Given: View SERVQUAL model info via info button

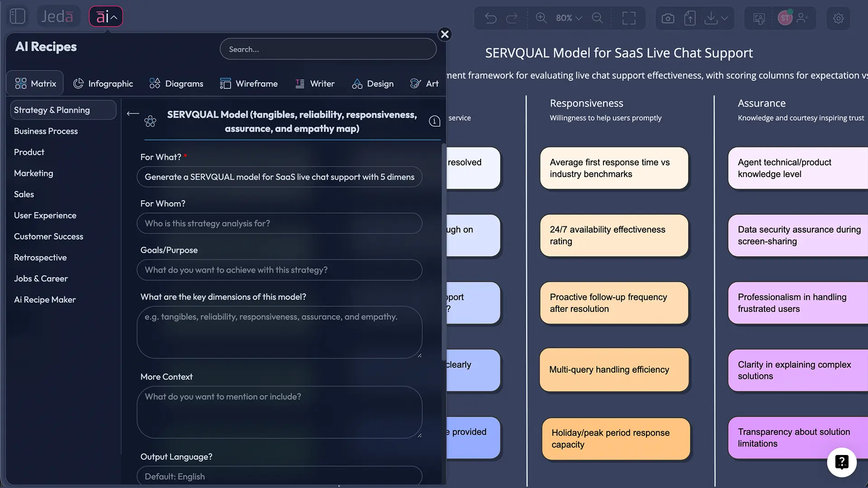Looking at the screenshot, I should (434, 121).
